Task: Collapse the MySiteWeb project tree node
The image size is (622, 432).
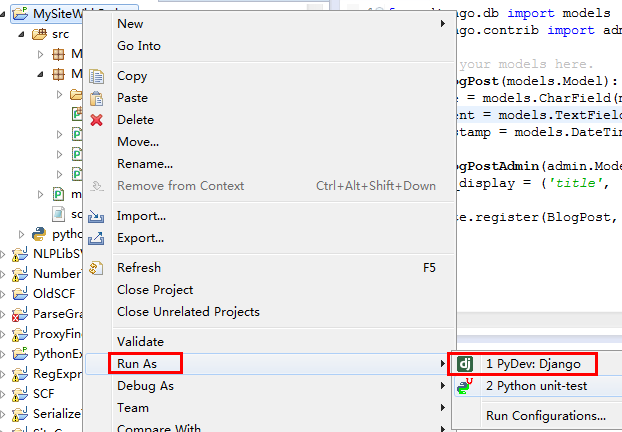Action: [6, 15]
